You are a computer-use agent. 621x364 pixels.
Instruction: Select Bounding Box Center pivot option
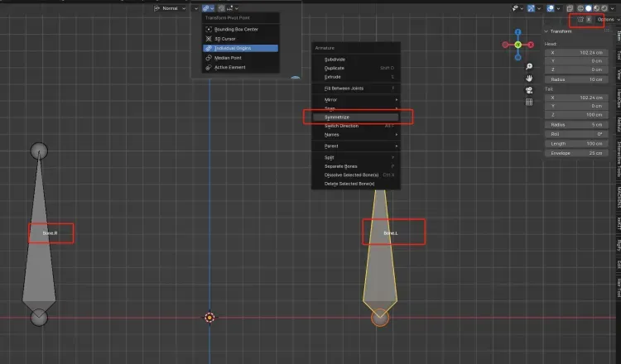pos(240,29)
